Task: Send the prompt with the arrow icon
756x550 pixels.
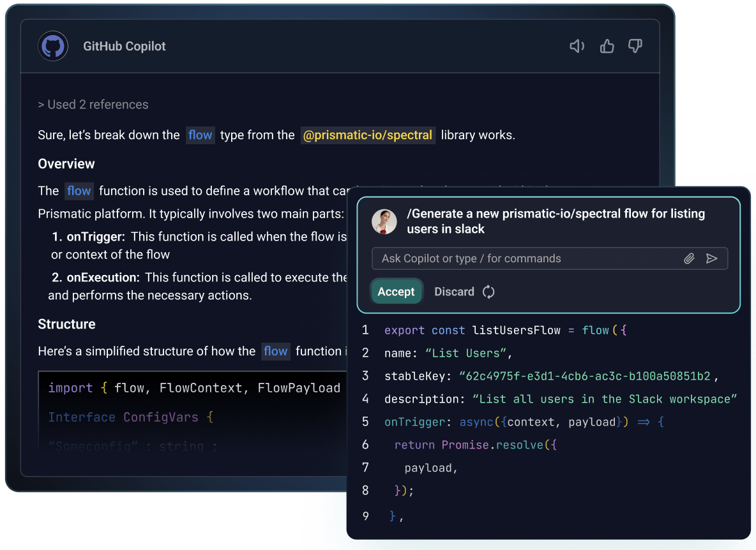Action: (x=711, y=258)
